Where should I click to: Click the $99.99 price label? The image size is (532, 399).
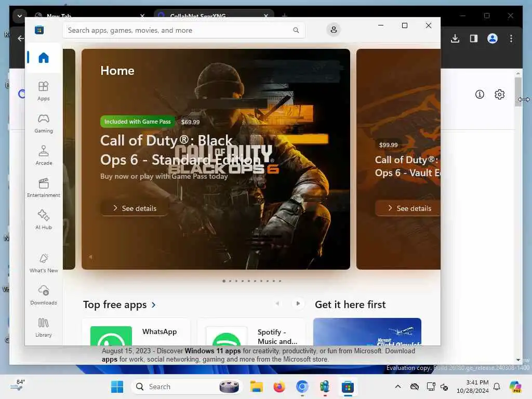pyautogui.click(x=388, y=145)
